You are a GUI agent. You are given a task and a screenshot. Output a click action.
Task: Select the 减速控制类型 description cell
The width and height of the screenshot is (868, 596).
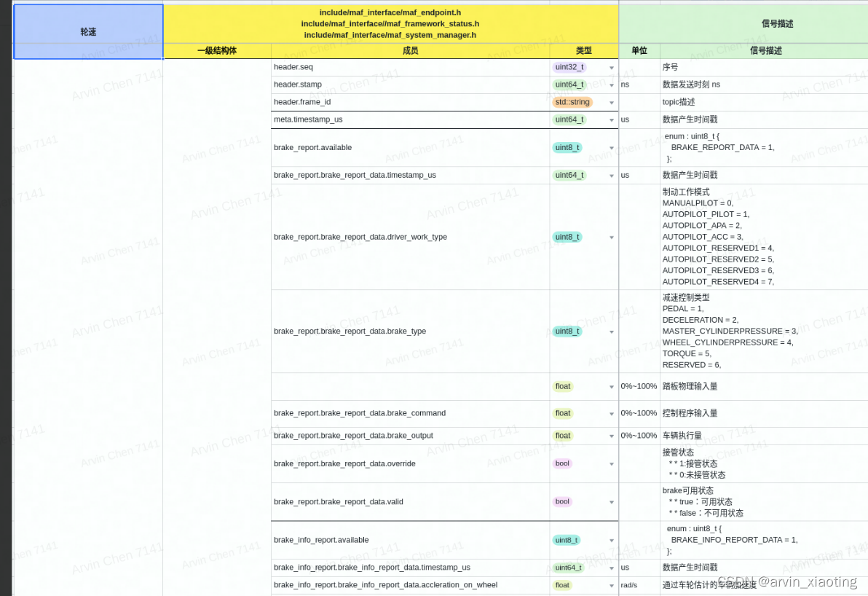tap(764, 332)
